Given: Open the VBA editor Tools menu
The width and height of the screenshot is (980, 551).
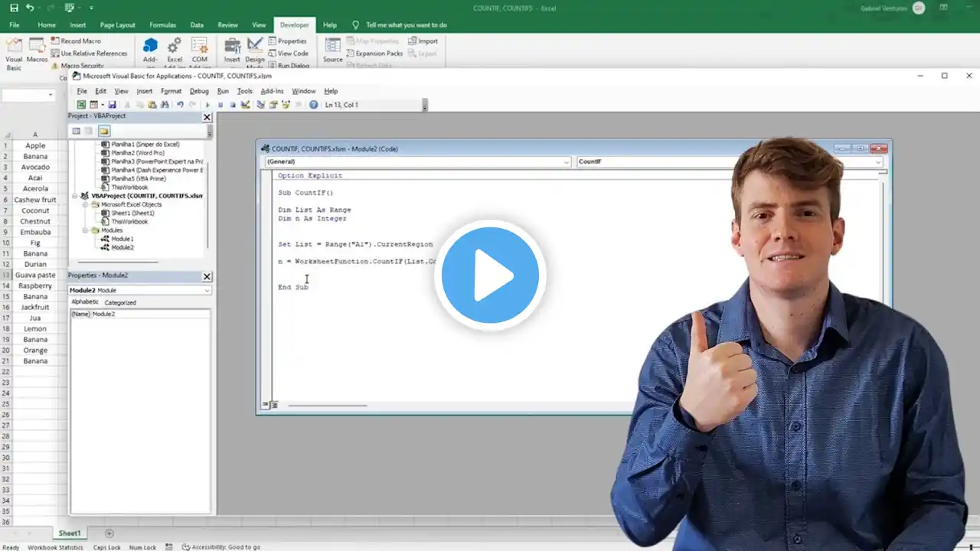Looking at the screenshot, I should point(244,91).
